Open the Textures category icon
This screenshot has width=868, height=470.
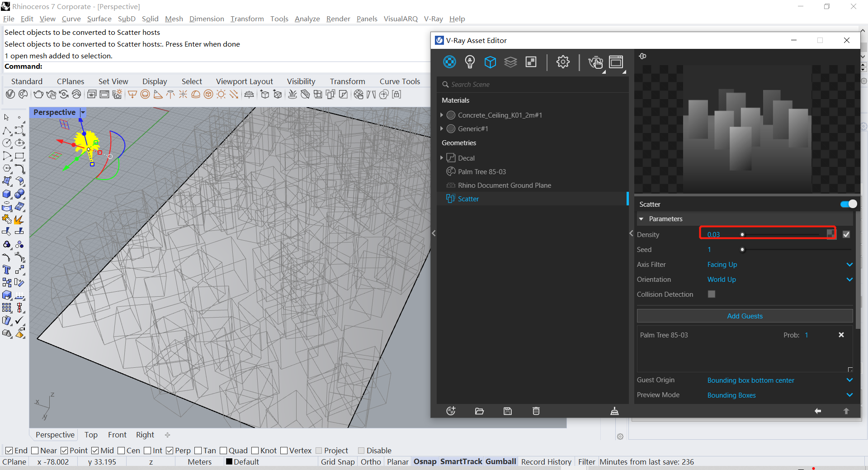point(531,62)
